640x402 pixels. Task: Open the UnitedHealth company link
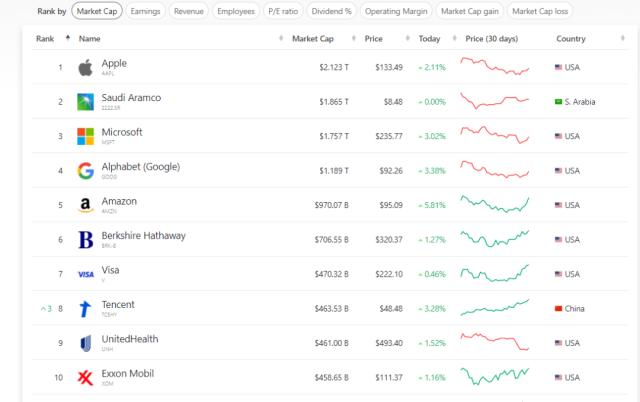click(130, 339)
